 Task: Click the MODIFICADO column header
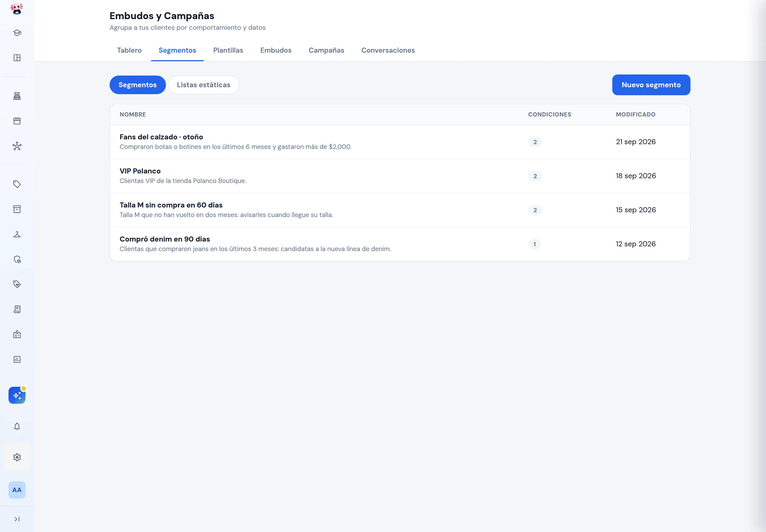pyautogui.click(x=636, y=115)
